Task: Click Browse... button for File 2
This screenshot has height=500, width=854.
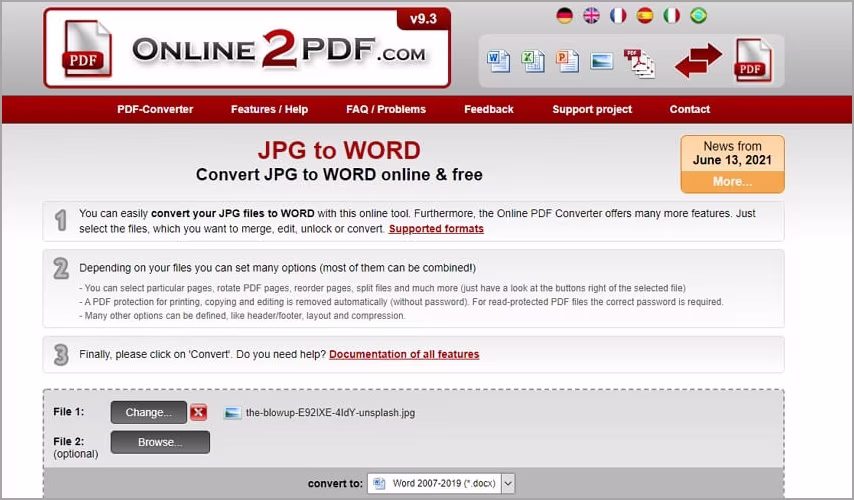Action: click(x=160, y=442)
